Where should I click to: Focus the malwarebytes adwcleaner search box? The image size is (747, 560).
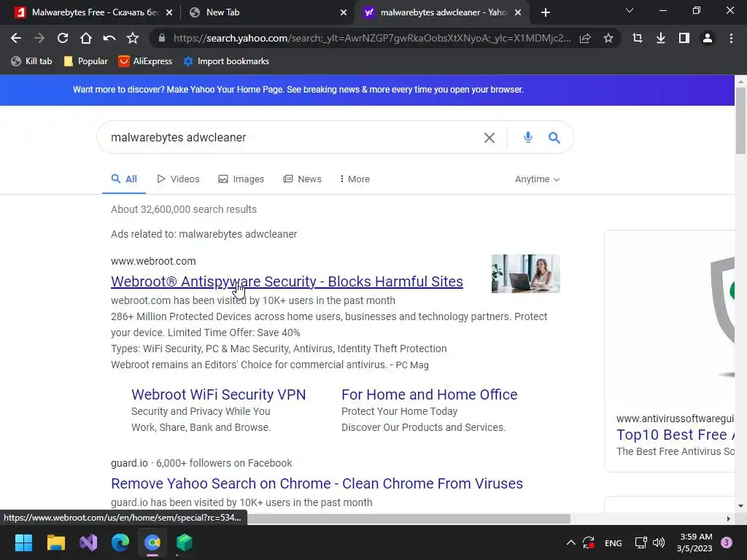pyautogui.click(x=290, y=138)
